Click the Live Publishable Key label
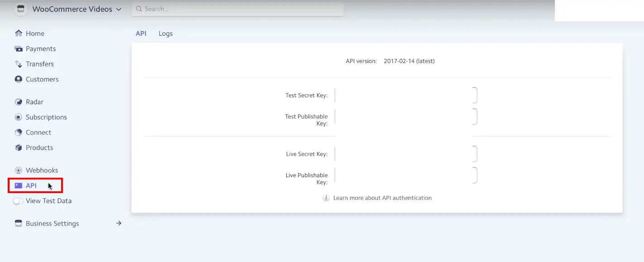Viewport: 644px width, 262px height. tap(307, 179)
